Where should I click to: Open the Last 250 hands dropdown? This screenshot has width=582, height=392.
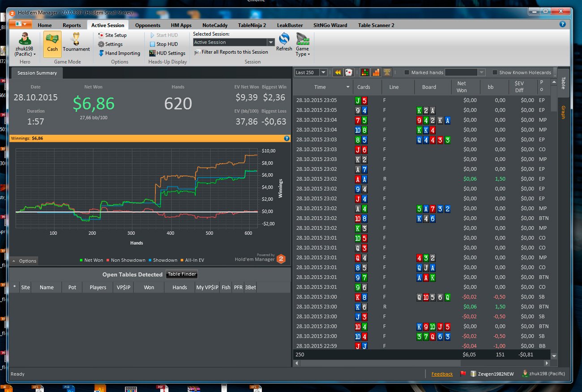coord(323,72)
